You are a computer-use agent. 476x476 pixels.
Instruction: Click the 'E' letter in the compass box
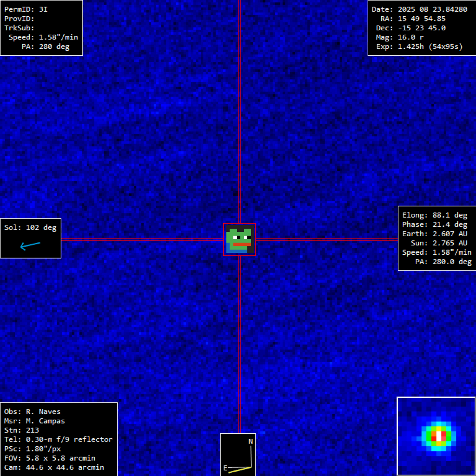tap(225, 468)
